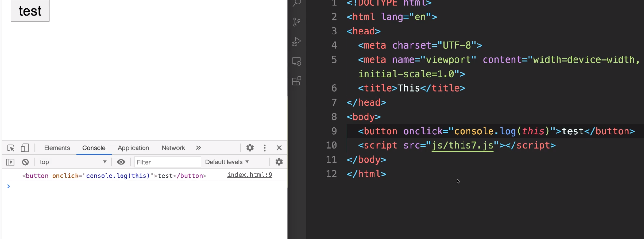
Task: Click the lang="en" attribute in editor
Action: [x=406, y=17]
